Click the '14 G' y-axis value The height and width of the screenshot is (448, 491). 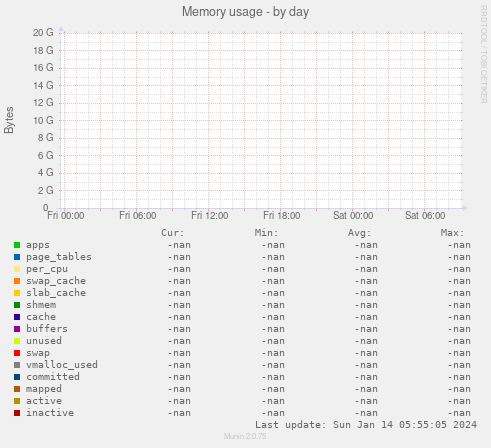(x=43, y=86)
